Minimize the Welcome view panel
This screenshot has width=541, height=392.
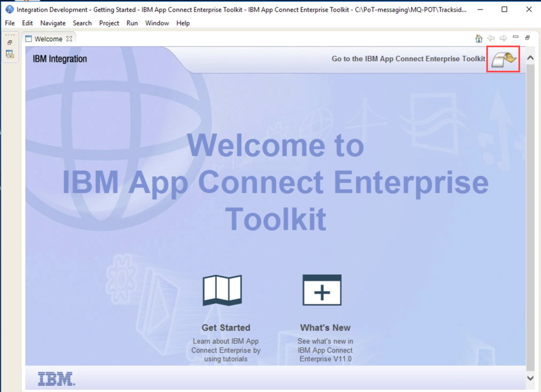[515, 36]
